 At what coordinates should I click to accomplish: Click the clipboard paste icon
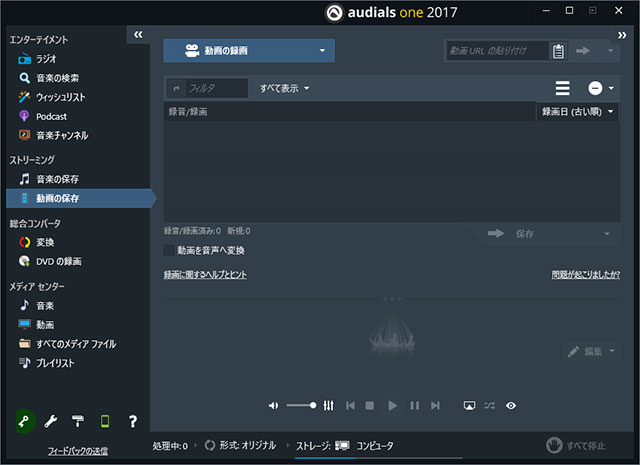tap(558, 51)
